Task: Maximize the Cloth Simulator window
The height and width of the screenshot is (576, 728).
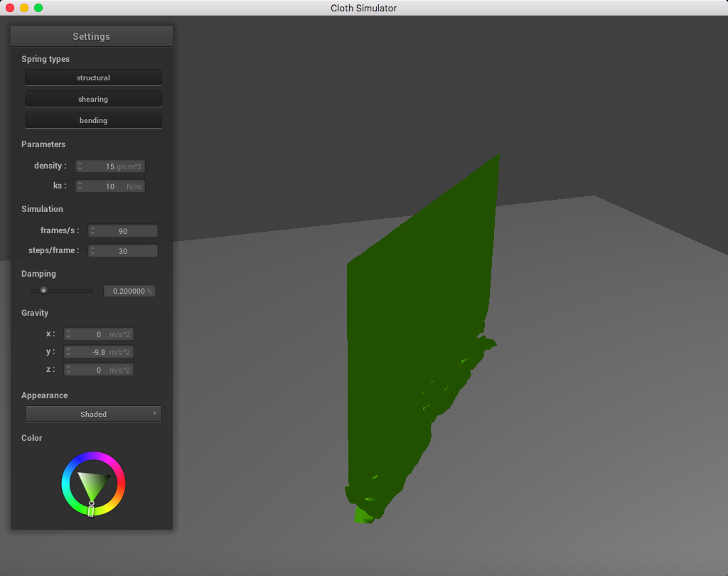Action: coord(38,8)
